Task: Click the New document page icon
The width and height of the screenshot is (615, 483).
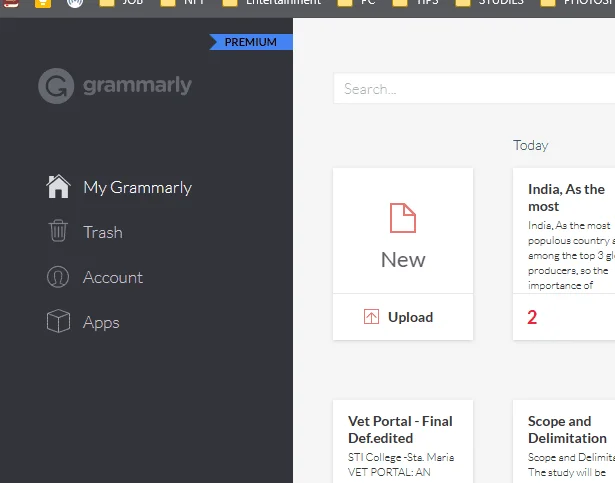Action: [x=403, y=218]
